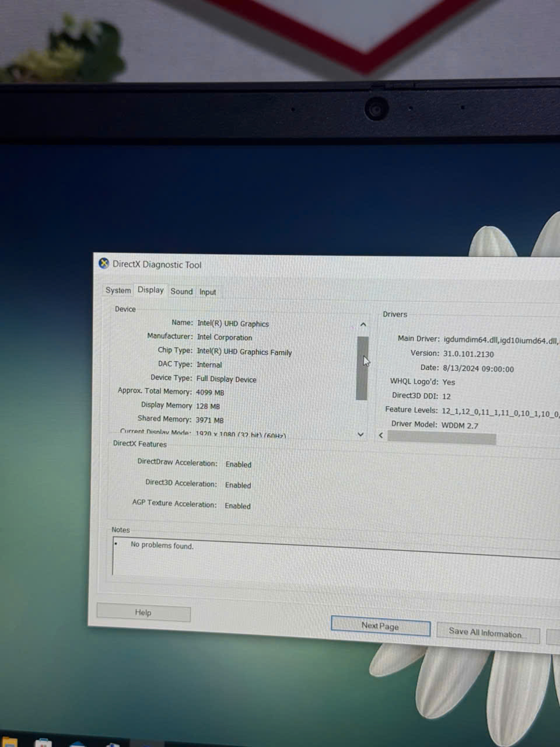Click the Device list scroll-up arrow
The height and width of the screenshot is (747, 560).
(363, 324)
